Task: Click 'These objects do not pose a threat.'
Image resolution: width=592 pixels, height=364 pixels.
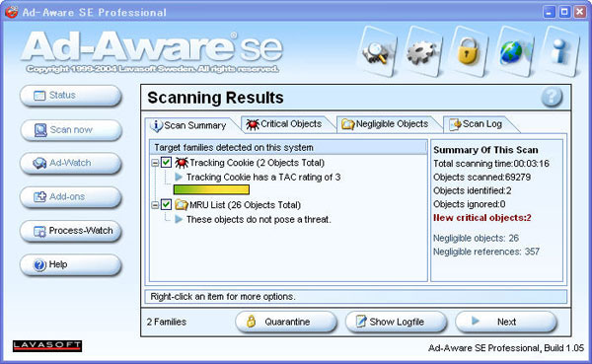Action: coord(259,219)
